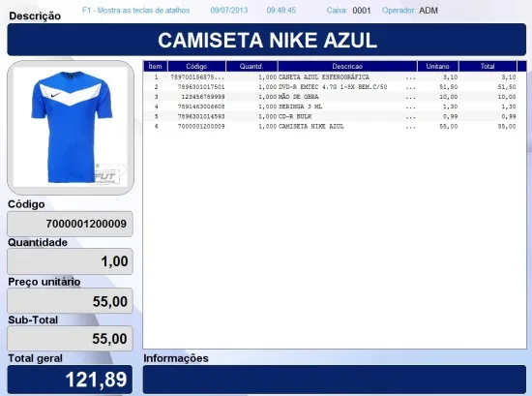Click the Total column header

[488, 66]
